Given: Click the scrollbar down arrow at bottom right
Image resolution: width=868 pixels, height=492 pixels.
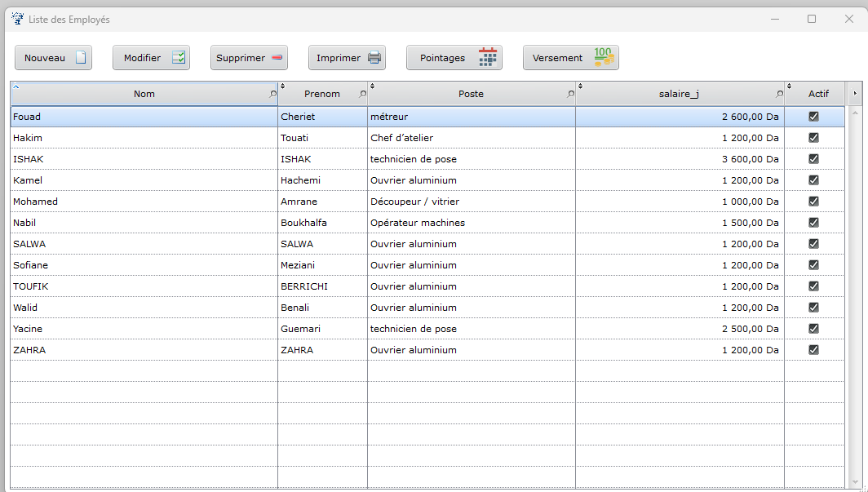Looking at the screenshot, I should point(855,481).
